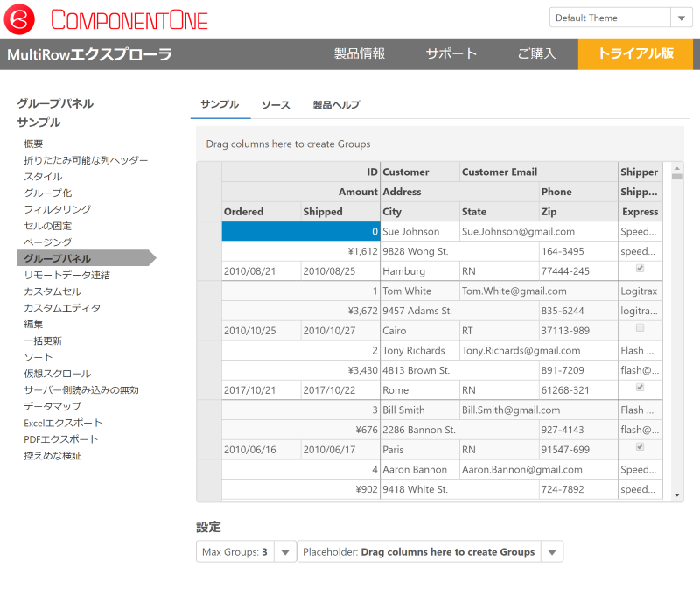Open the Placeholder dropdown arrow

[x=552, y=552]
